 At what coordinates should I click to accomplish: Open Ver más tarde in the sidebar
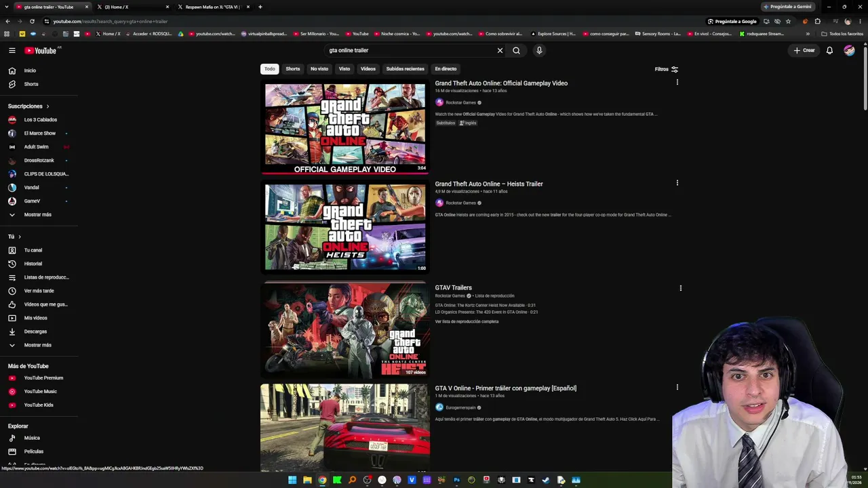(39, 291)
